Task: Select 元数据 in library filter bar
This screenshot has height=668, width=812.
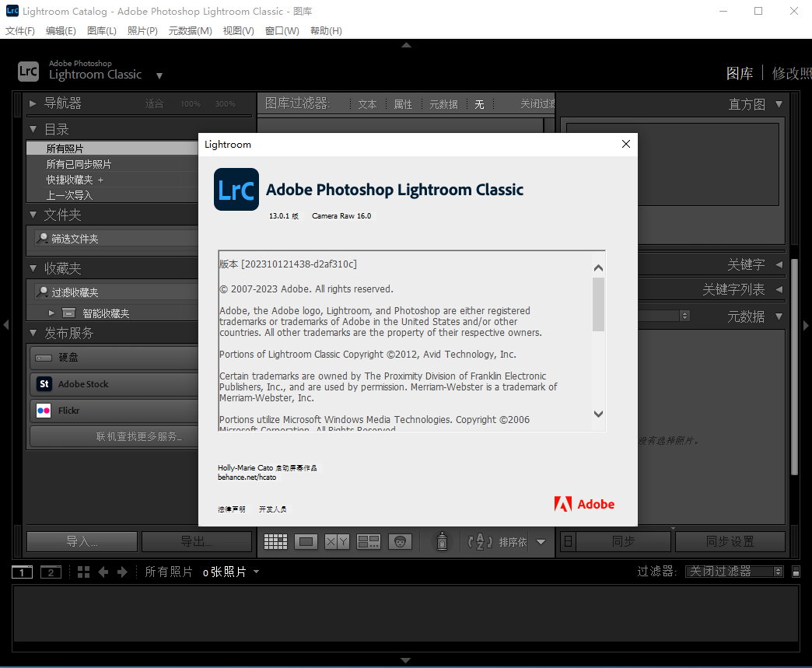Action: (x=444, y=105)
